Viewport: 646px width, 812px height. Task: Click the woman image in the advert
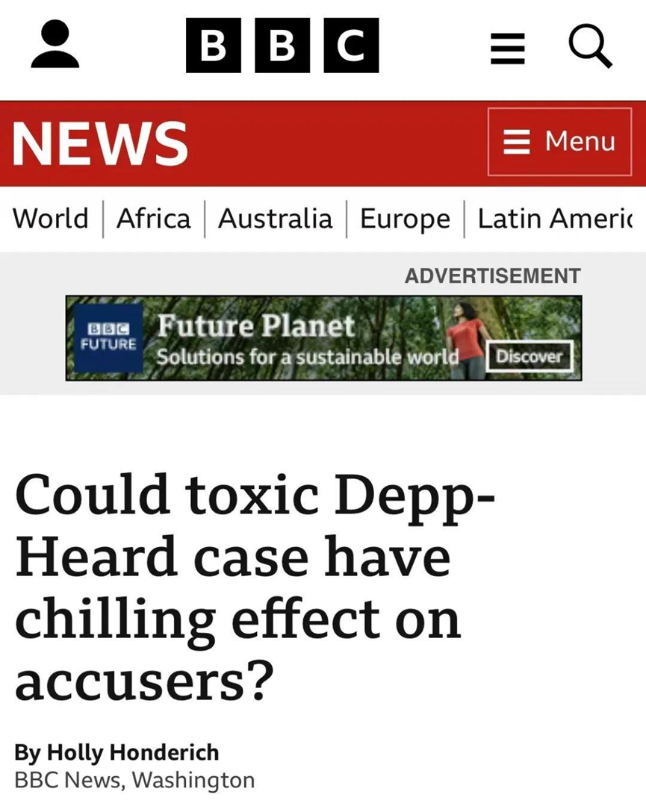click(x=465, y=337)
